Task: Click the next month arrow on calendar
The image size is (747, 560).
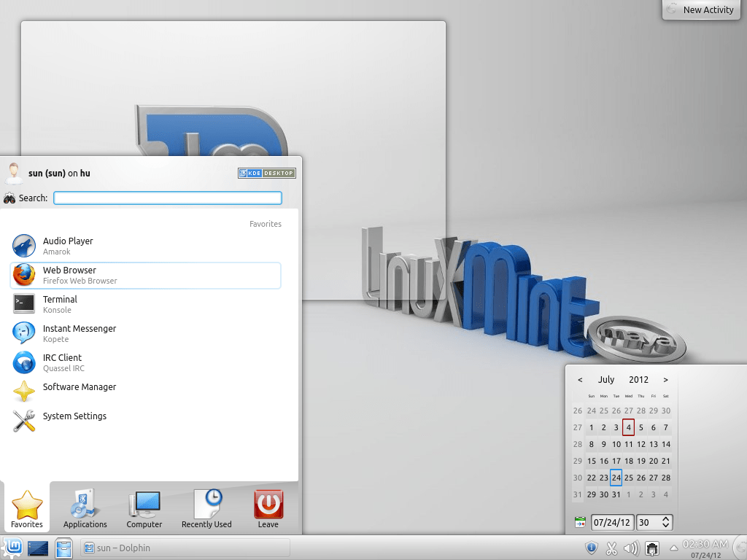Action: pos(665,379)
